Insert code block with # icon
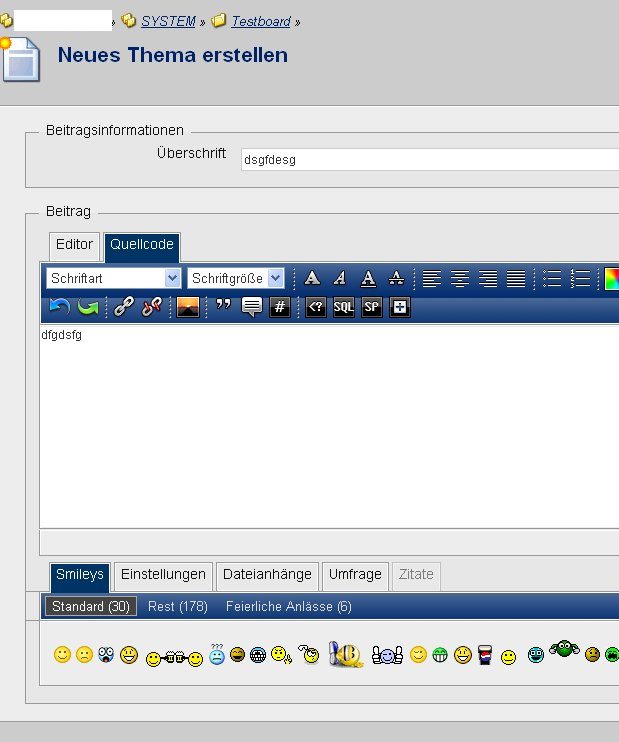Image resolution: width=619 pixels, height=742 pixels. tap(280, 307)
